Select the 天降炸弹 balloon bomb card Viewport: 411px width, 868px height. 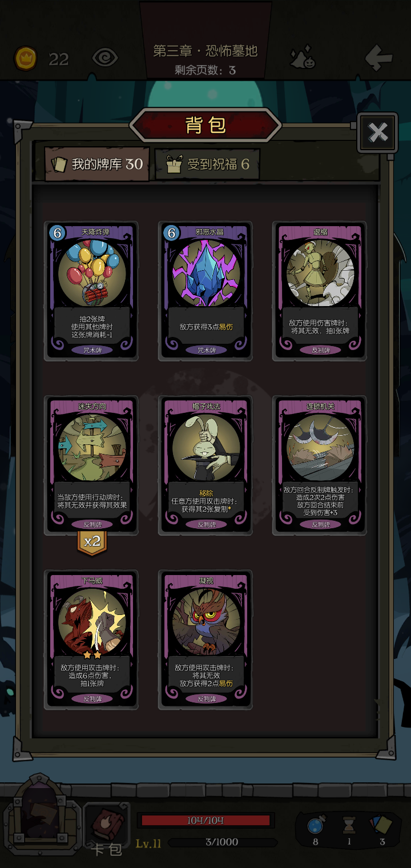pyautogui.click(x=91, y=291)
